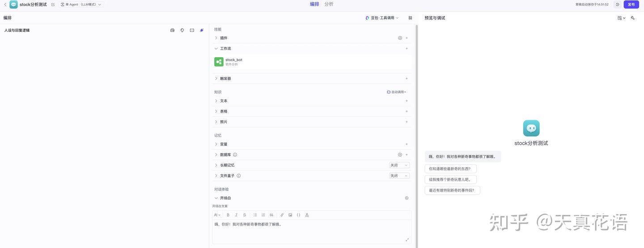The image size is (644, 248).
Task: Expand the 变量 section
Action: [216, 144]
